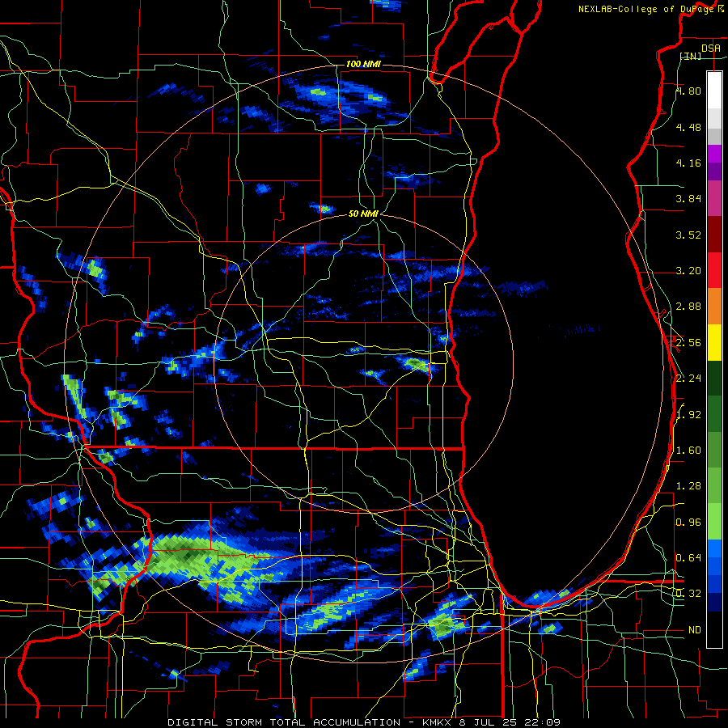
Task: Click the 3.84 legend value
Action: pos(688,199)
